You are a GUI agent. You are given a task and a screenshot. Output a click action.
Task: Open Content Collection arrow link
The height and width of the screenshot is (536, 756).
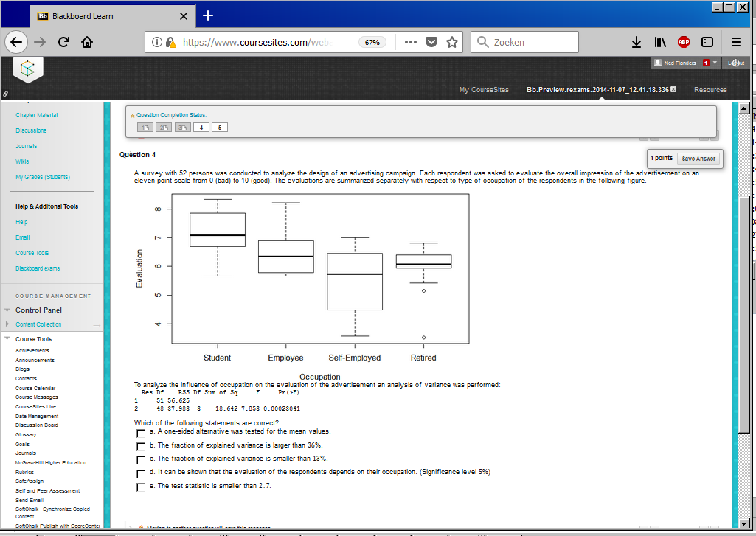(97, 325)
